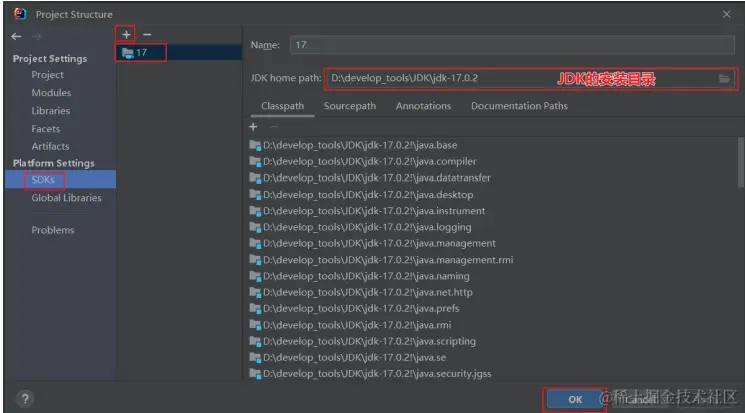Switch to the Classpath tab
This screenshot has width=745, height=413.
click(x=282, y=106)
